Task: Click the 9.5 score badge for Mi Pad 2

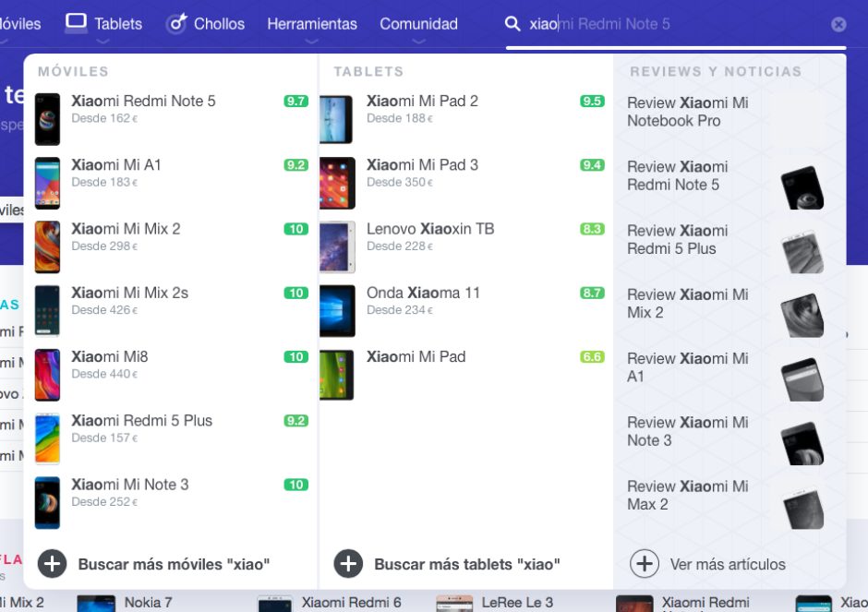Action: pos(592,102)
